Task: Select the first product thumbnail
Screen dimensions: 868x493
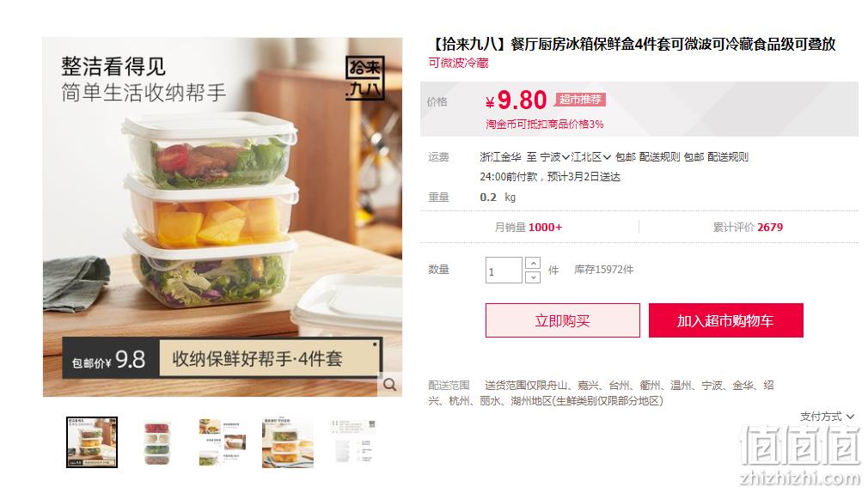Action: (x=92, y=442)
